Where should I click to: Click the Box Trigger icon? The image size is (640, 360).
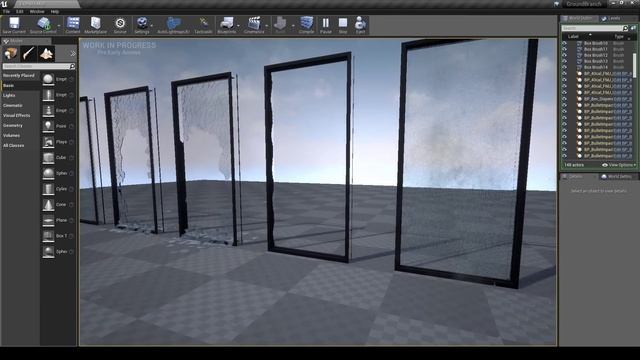point(48,236)
